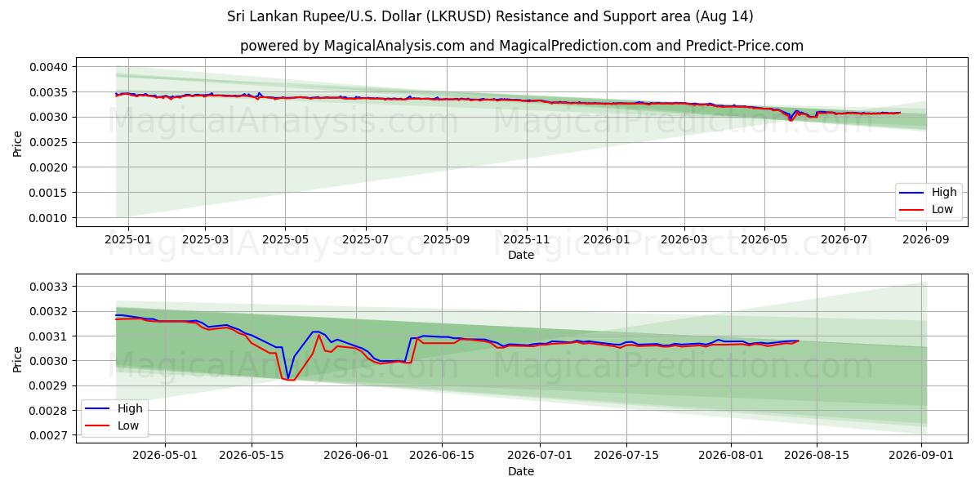
Task: Click the top chart x-axis label '2026-05'
Action: (x=764, y=241)
